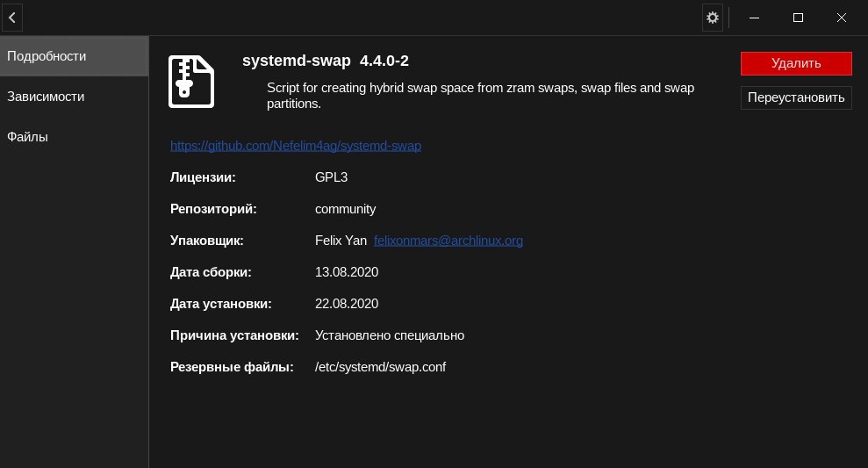Click the Установлено специально value
This screenshot has height=468, width=868.
[x=390, y=335]
